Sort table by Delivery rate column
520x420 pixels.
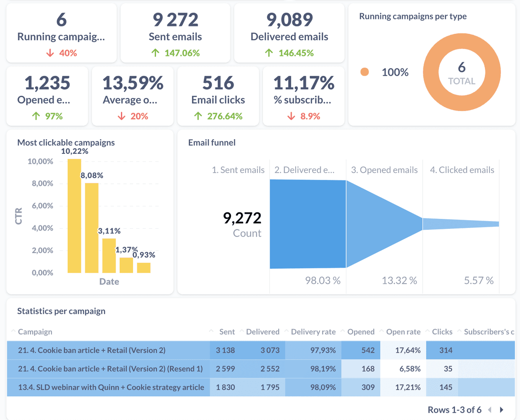point(313,332)
